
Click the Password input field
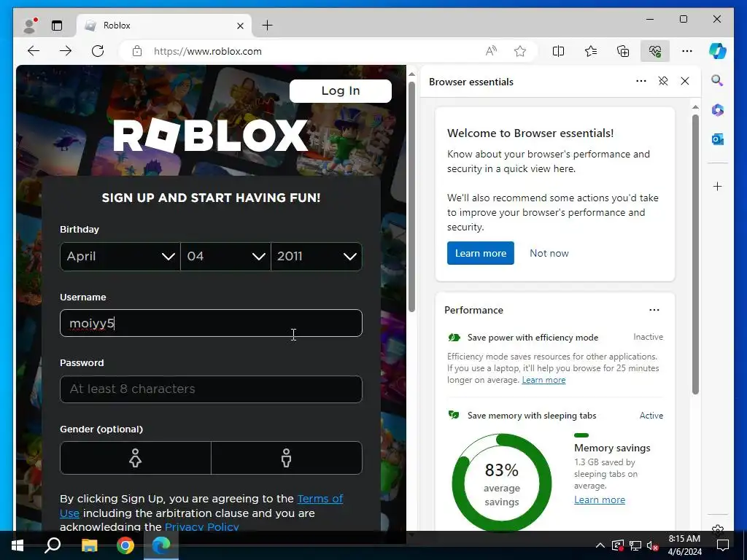tap(211, 389)
